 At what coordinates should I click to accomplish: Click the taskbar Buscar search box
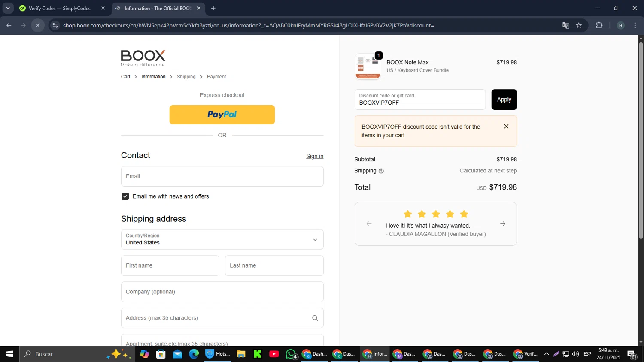point(77,354)
